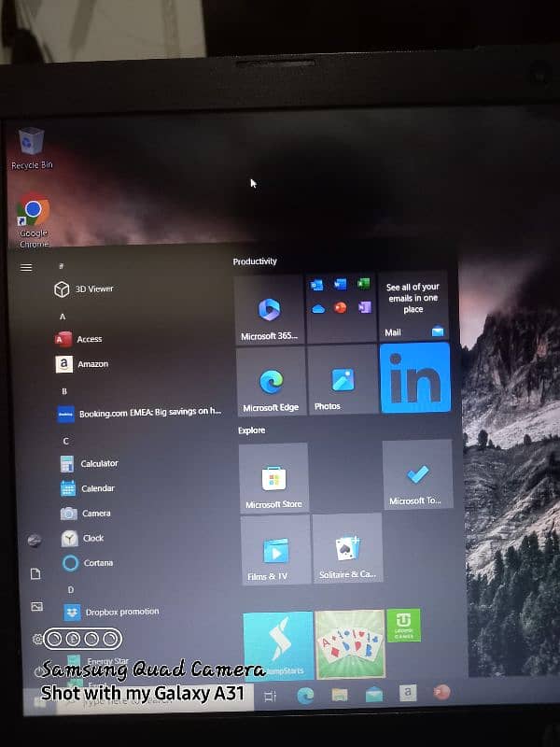Open the Solitaire & Casual Games tile
Screen dimensions: 560x747
(347, 548)
